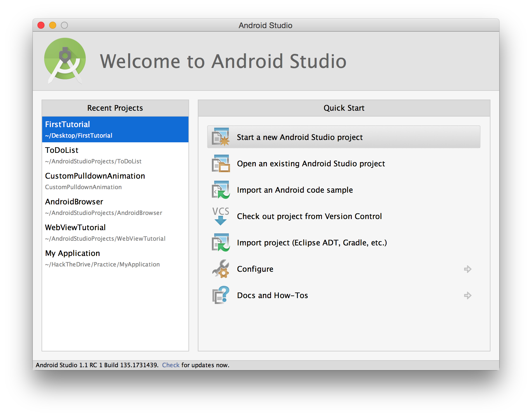Click the ~/AndroidStudioProjects/WebViewTutorial path
The image size is (532, 417).
pos(105,239)
